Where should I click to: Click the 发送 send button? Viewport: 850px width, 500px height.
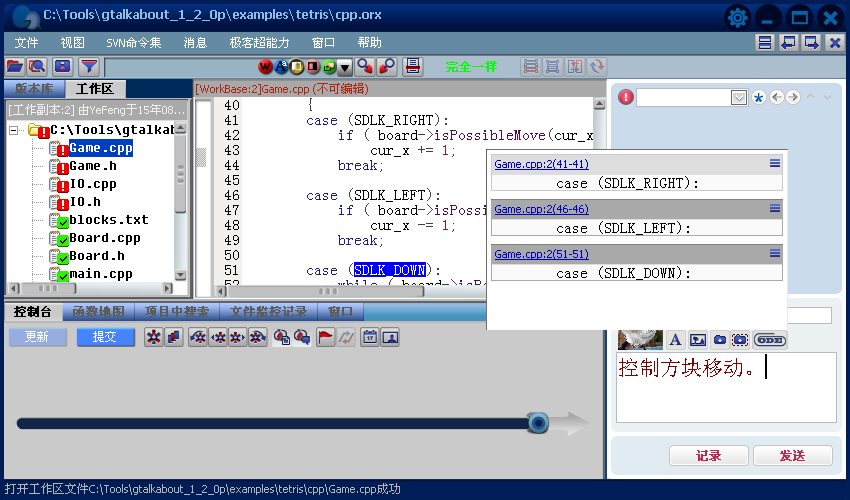(793, 456)
